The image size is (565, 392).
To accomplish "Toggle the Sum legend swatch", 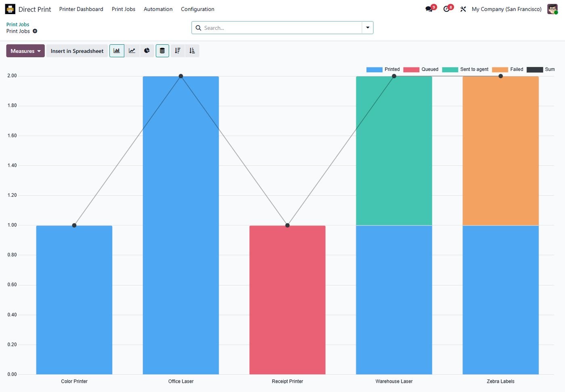I will pos(535,70).
